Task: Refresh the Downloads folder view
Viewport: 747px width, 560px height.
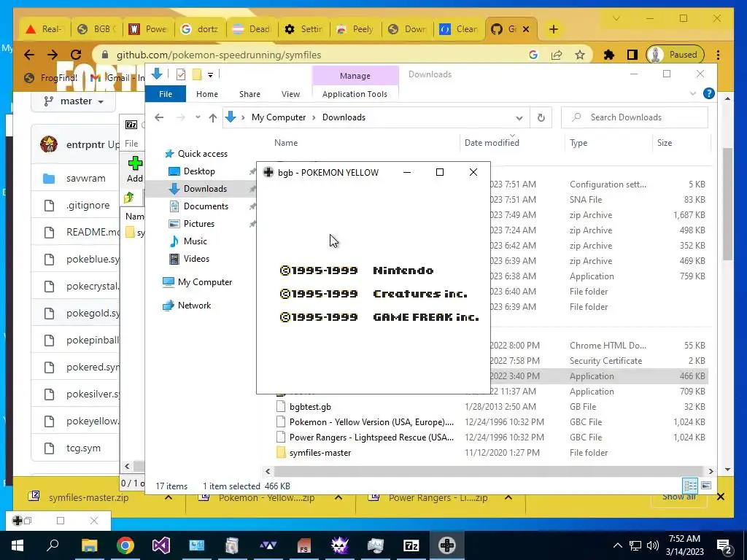Action: coord(541,117)
